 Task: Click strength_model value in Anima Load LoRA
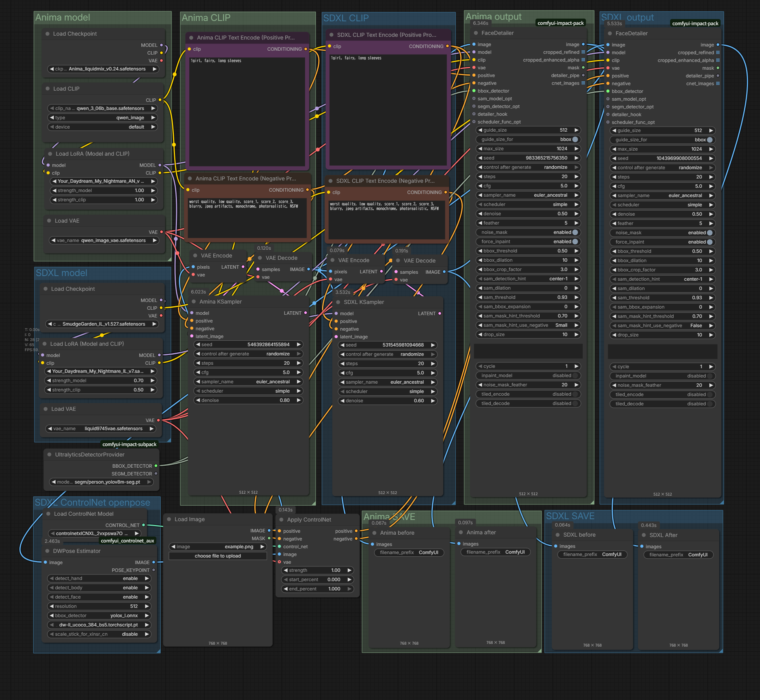pos(139,190)
